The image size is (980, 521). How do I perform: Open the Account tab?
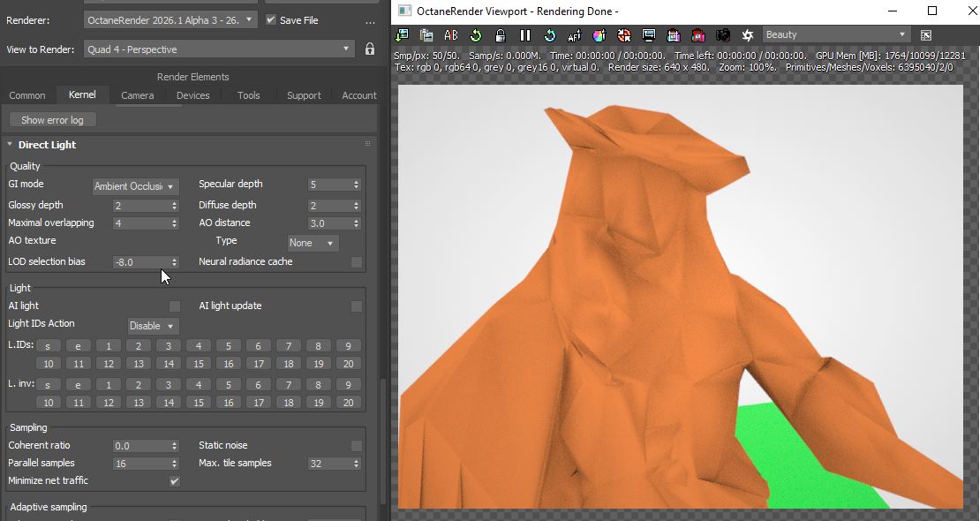[358, 95]
